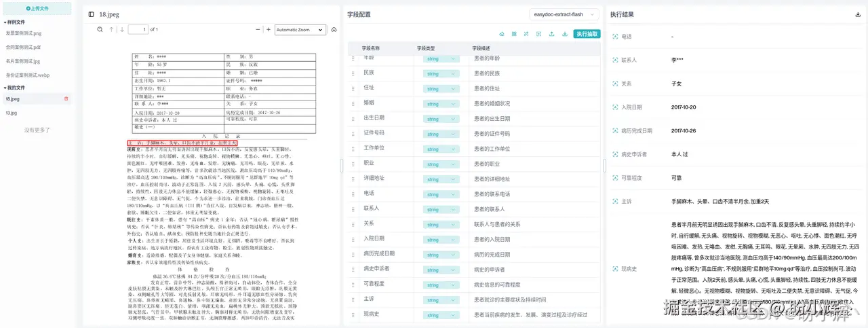Download document via cloud icon in viewer
868x328 pixels.
334,29
